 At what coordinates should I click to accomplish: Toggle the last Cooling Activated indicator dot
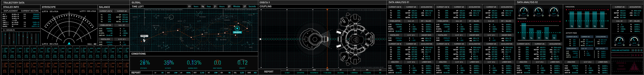pos(641,50)
